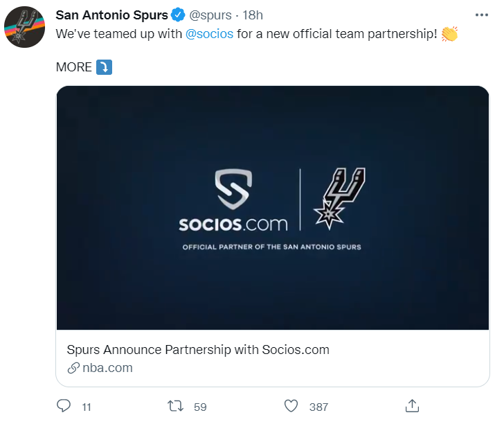Click the San Antonio Spurs display name
This screenshot has width=504, height=424.
[x=112, y=15]
